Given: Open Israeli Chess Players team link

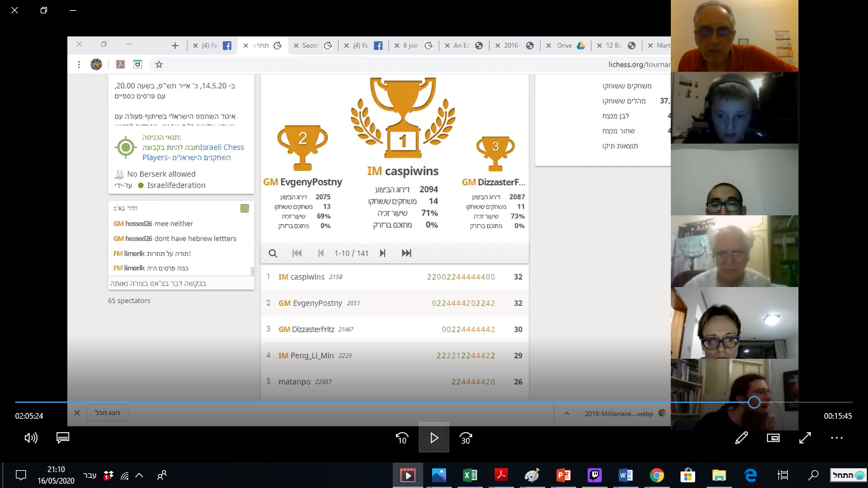Looking at the screenshot, I should tap(193, 152).
